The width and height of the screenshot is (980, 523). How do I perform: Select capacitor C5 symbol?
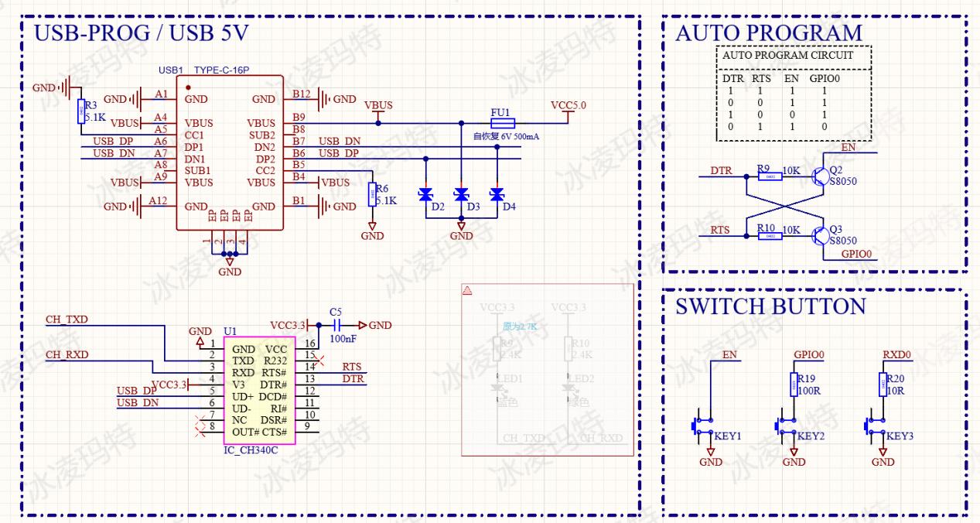336,325
